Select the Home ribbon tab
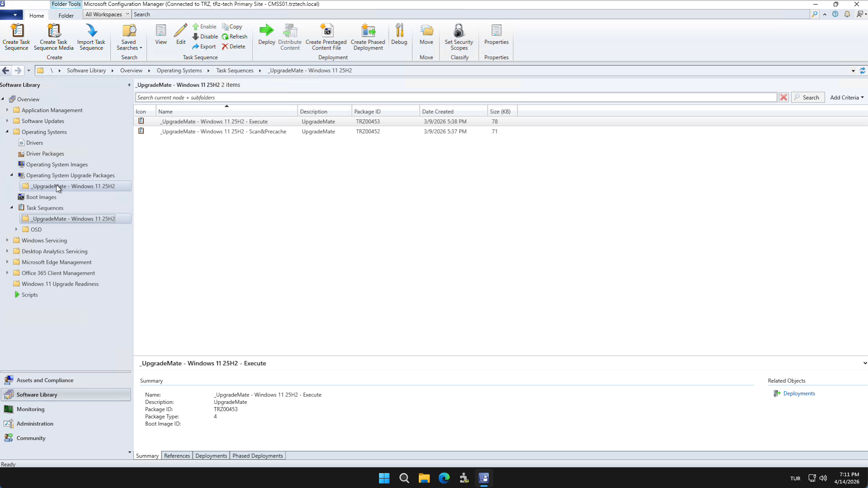The image size is (868, 488). tap(37, 15)
